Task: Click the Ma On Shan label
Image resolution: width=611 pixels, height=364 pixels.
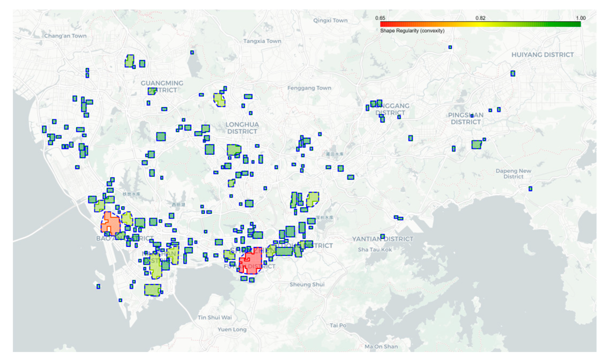Action: tap(381, 346)
